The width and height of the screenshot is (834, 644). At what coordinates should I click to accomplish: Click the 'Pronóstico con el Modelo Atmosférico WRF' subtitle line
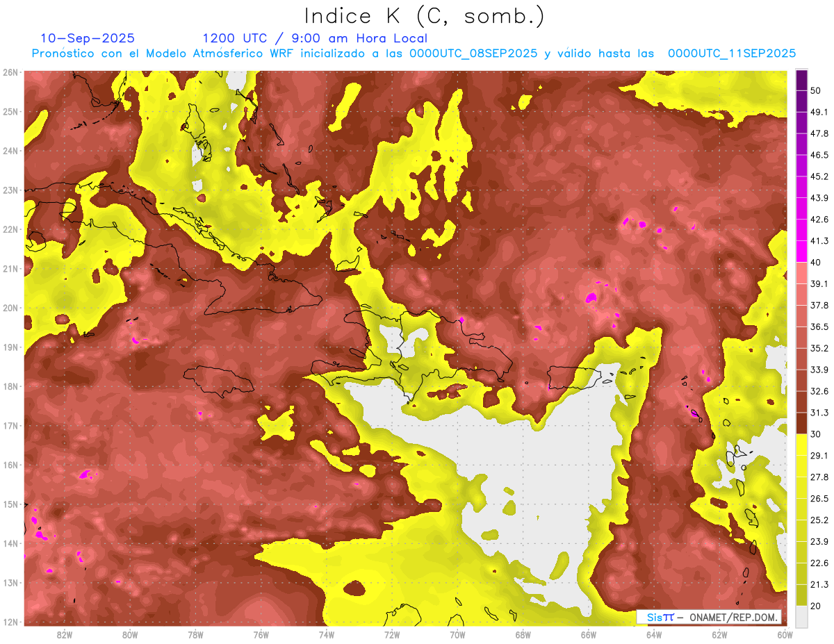click(414, 53)
